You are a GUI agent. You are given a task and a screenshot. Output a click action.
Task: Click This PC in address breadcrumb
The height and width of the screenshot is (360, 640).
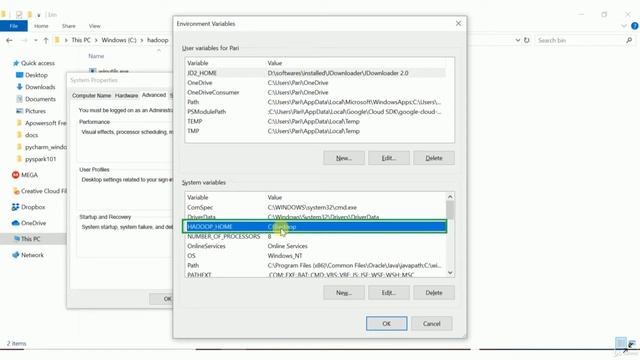(x=81, y=40)
